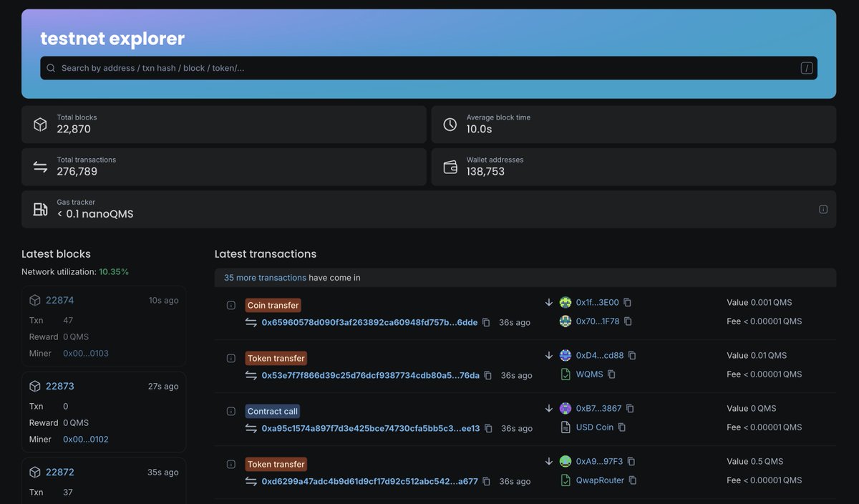Open block 22873

click(60, 386)
